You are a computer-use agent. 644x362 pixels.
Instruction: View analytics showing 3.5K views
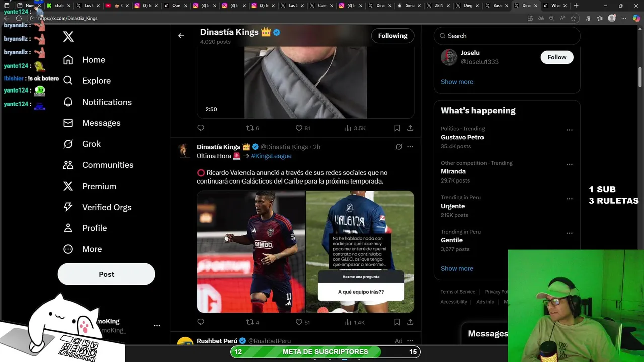355,128
